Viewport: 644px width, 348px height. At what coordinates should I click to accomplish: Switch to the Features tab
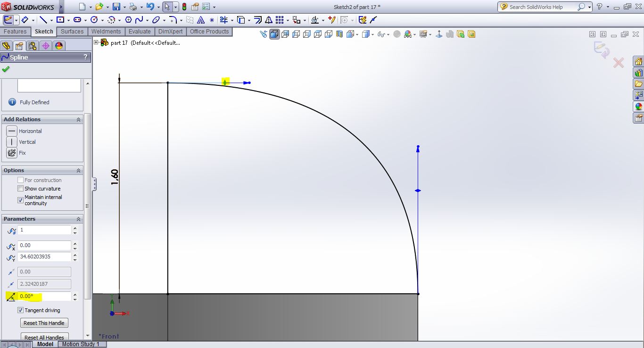pos(15,32)
